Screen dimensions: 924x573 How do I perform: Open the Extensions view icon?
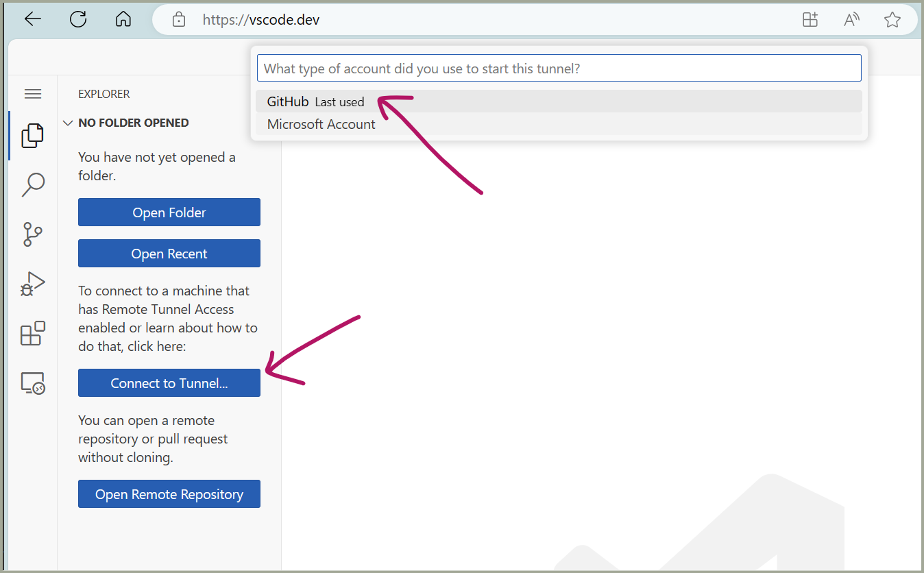pos(33,333)
